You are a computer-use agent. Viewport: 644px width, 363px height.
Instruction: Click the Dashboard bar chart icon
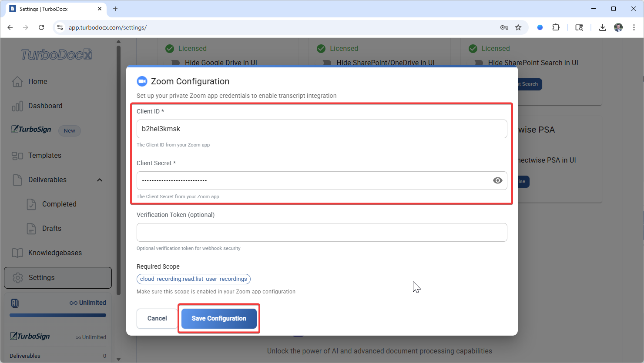17,106
